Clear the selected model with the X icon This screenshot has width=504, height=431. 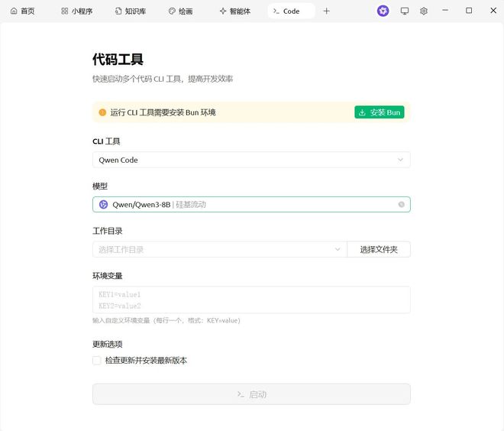401,205
